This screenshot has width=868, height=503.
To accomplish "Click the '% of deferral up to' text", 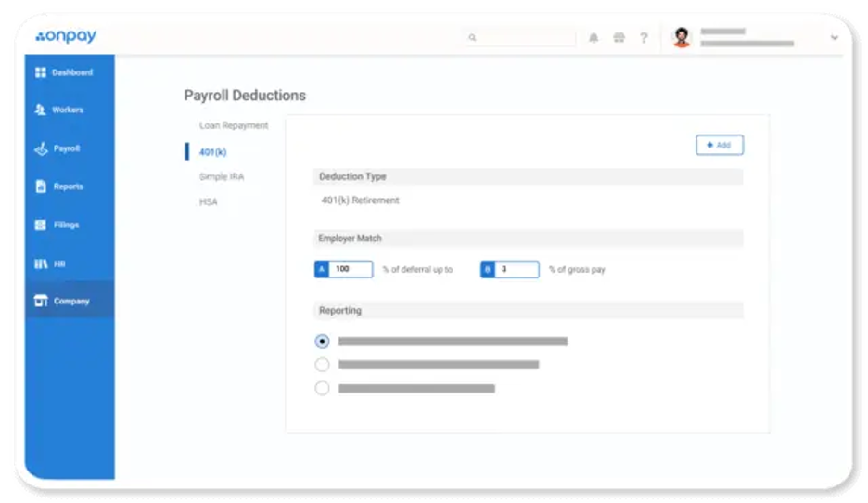I will 418,270.
